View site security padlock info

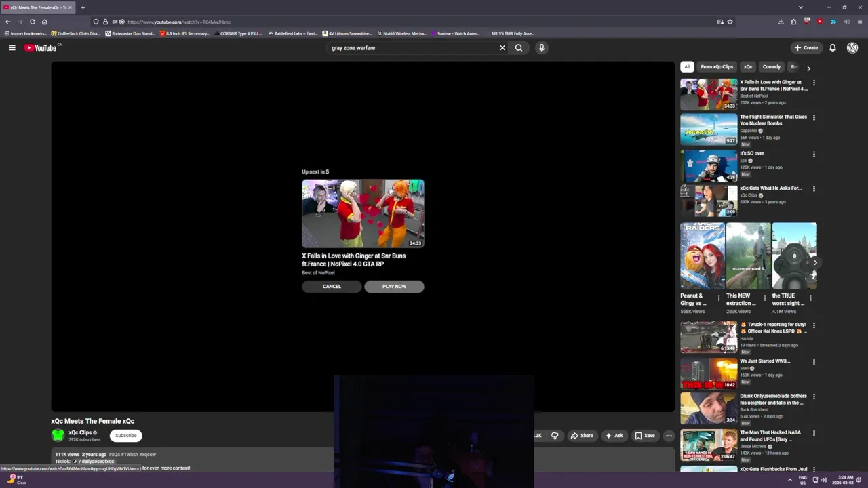(105, 22)
